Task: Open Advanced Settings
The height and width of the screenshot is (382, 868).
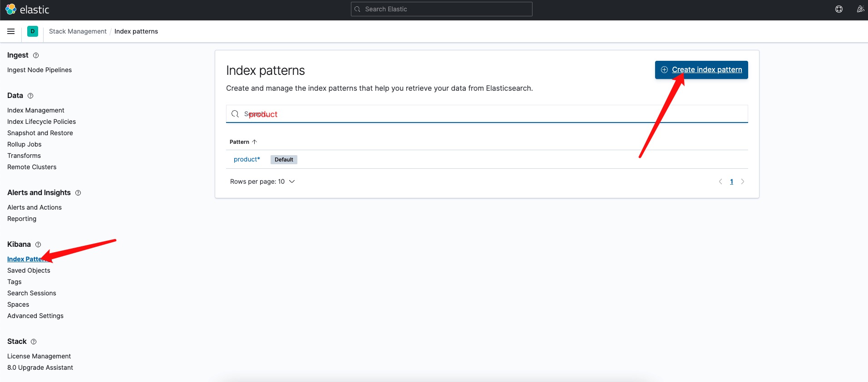Action: (x=35, y=316)
